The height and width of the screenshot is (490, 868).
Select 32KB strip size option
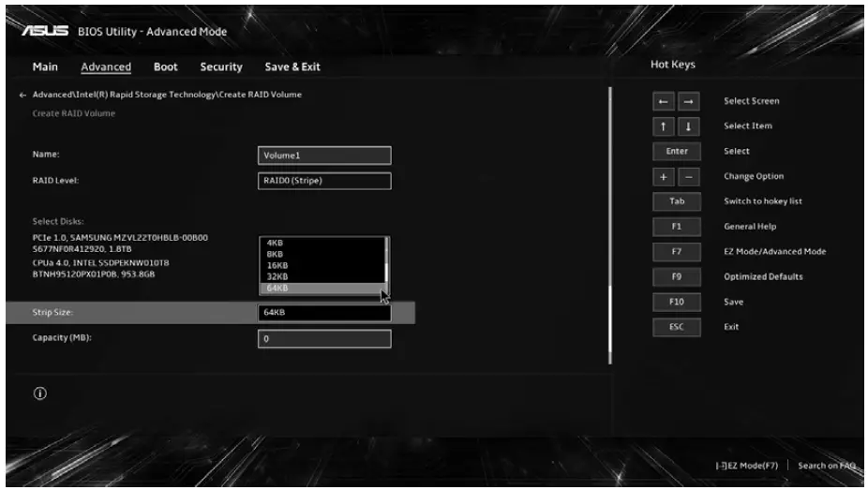click(322, 276)
